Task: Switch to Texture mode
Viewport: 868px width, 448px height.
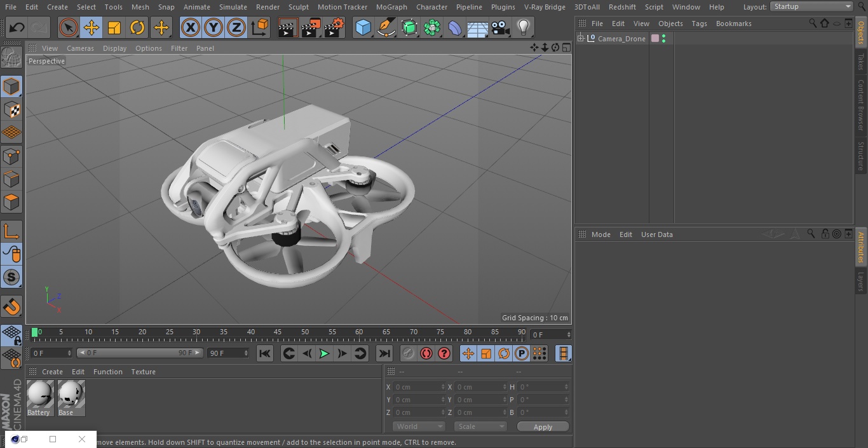Action: (11, 109)
